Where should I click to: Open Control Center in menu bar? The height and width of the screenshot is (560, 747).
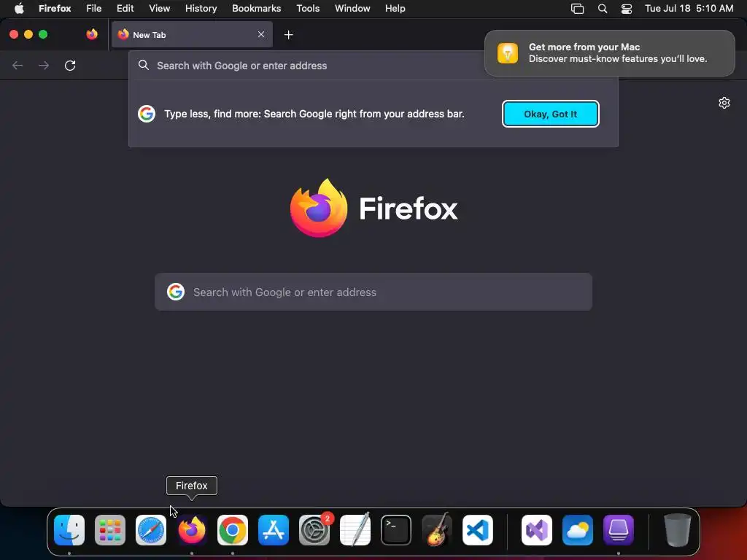[627, 9]
